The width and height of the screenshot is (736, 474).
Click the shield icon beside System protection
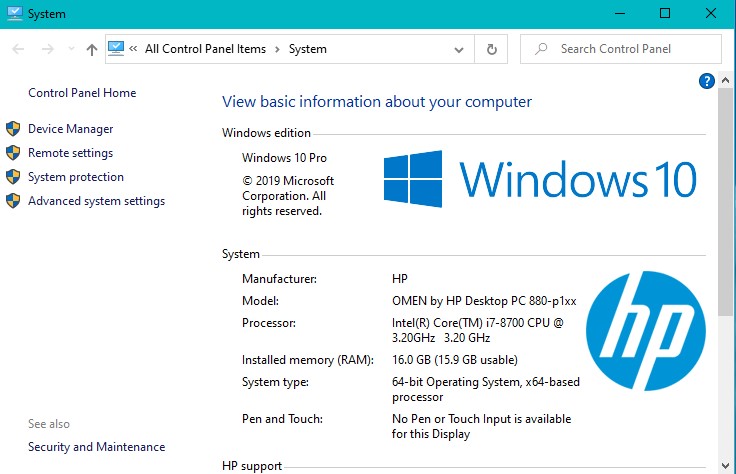pyautogui.click(x=13, y=176)
